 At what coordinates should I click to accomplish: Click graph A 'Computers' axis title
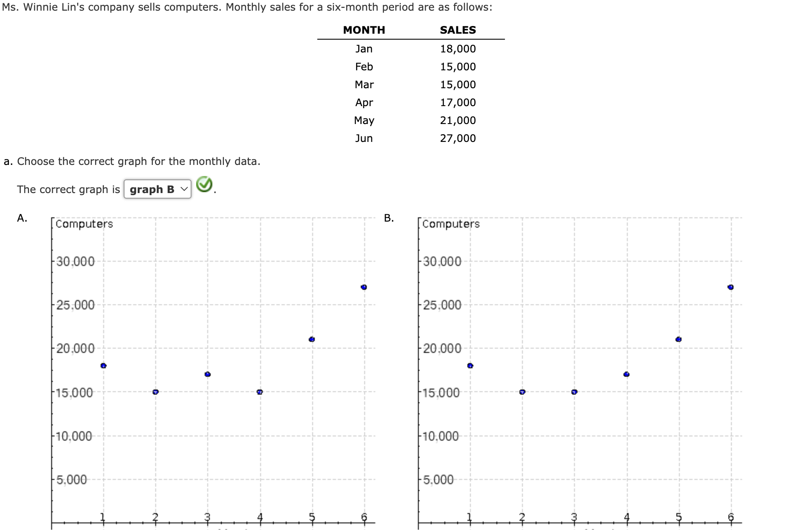pos(84,224)
